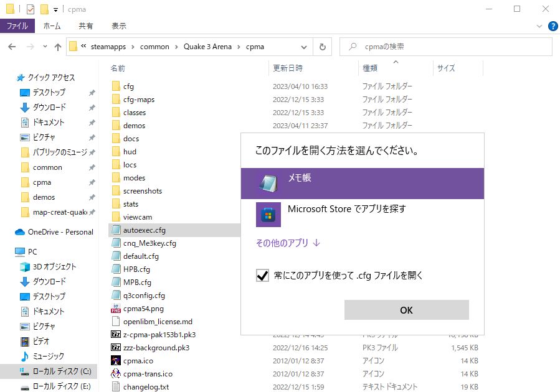
Task: Sort by サイズ column header
Action: pos(446,68)
